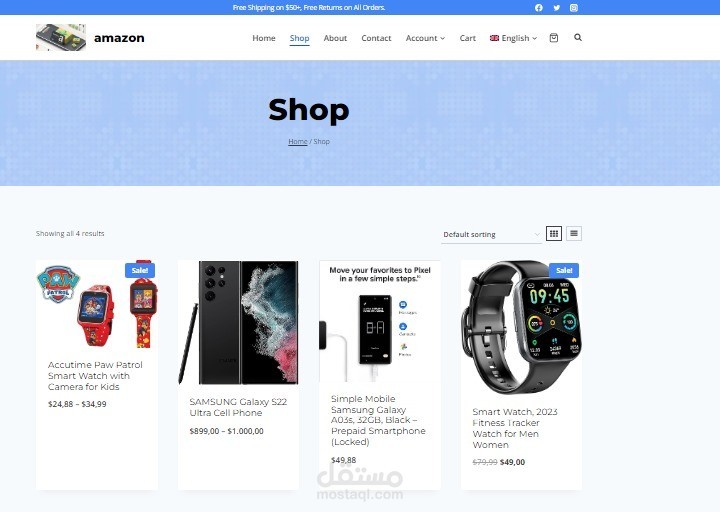
Task: Open SAMSUNG Galaxy S22 Ultra product title
Action: pyautogui.click(x=238, y=407)
